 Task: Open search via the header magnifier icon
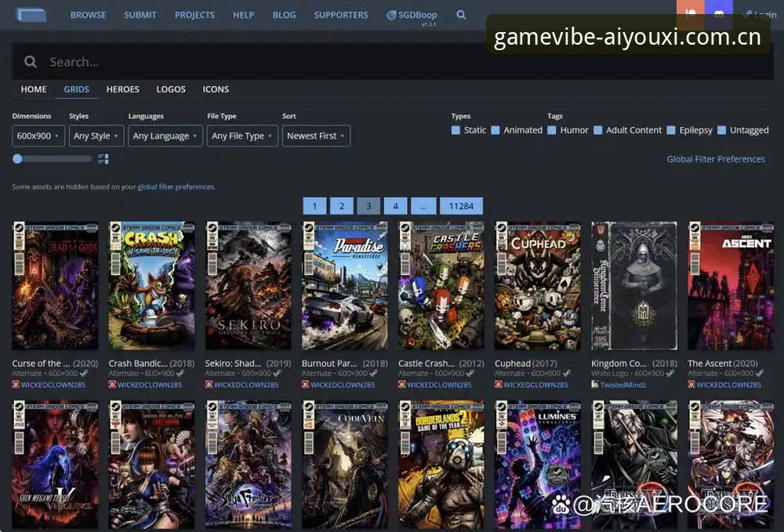[461, 15]
